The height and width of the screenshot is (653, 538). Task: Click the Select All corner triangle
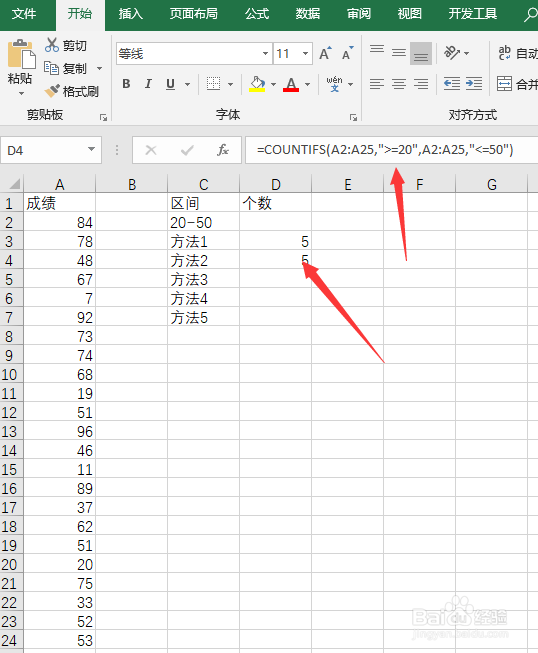pos(15,184)
